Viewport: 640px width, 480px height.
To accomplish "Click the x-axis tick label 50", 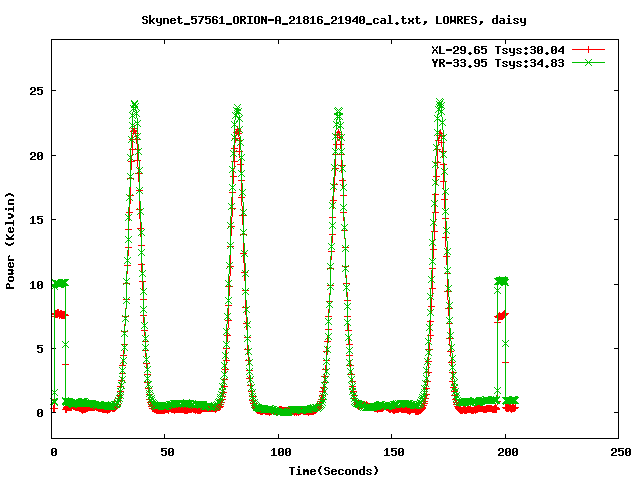I will tap(167, 452).
